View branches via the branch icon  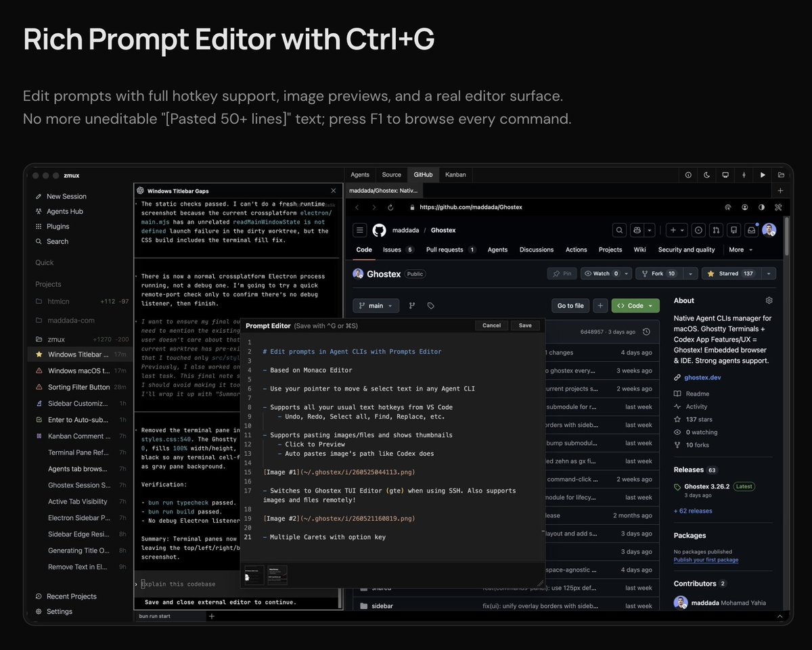tap(412, 306)
